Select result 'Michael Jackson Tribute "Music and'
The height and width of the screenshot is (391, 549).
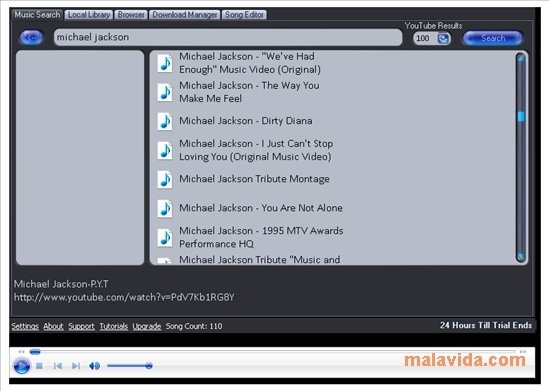[259, 260]
